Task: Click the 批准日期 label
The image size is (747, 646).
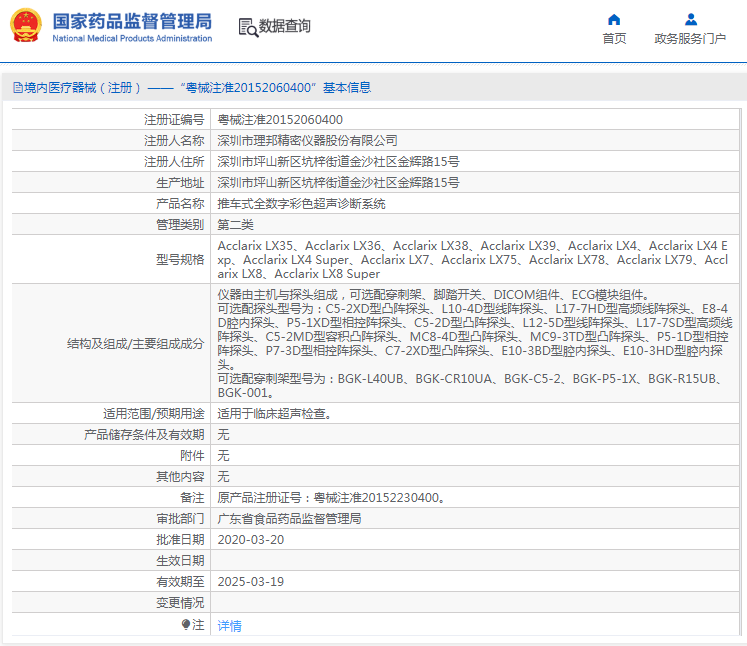Action: (180, 539)
